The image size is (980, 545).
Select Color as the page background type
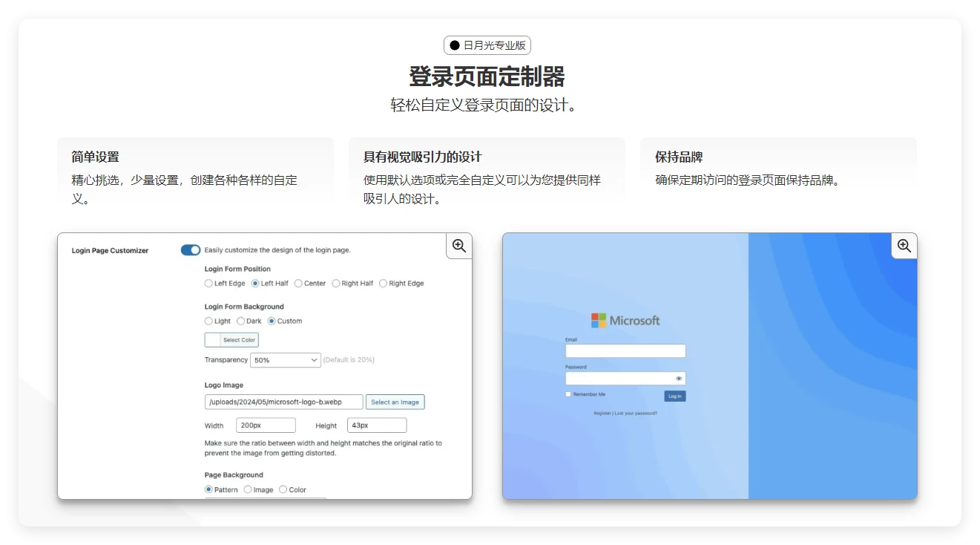pyautogui.click(x=282, y=489)
